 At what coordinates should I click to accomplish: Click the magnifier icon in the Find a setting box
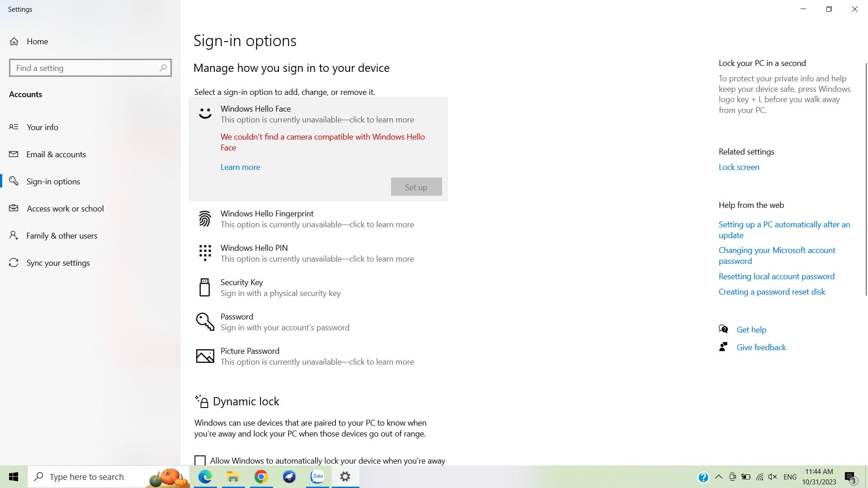point(163,68)
